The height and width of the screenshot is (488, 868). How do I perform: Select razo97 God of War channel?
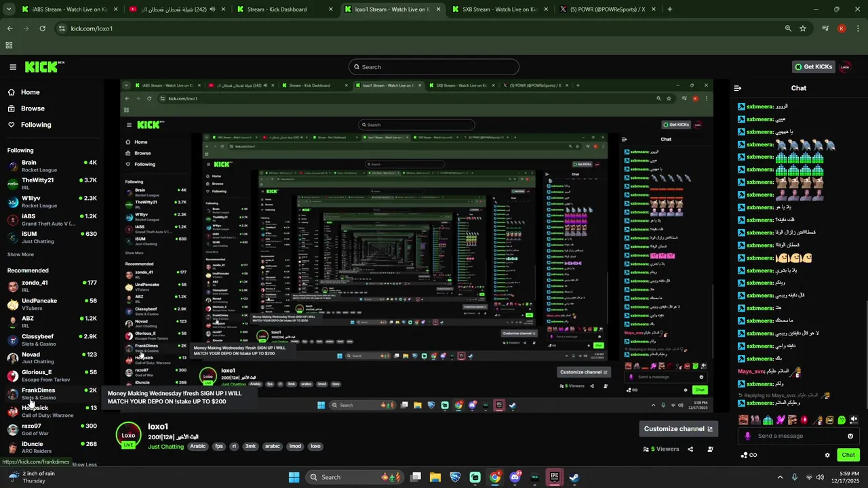(x=52, y=429)
